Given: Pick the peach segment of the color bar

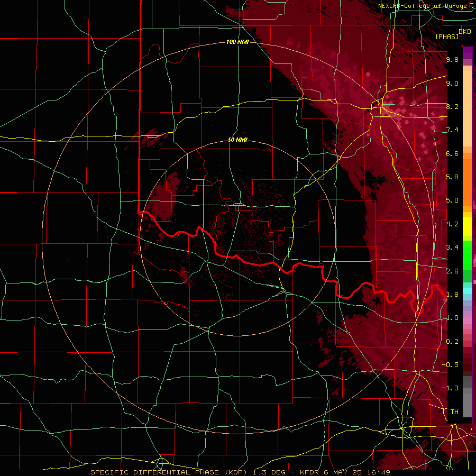Looking at the screenshot, I should coord(467,106).
